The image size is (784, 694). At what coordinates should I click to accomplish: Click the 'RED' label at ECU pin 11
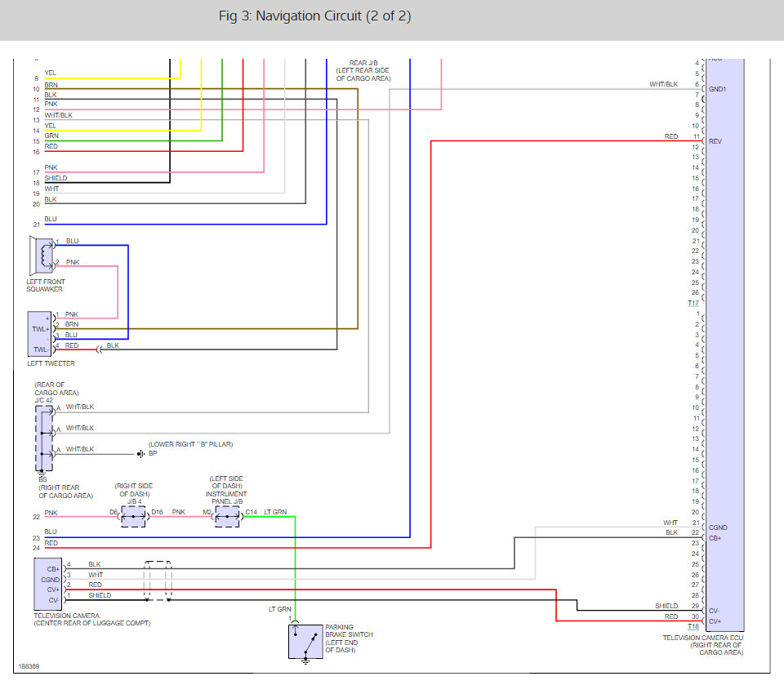pyautogui.click(x=671, y=136)
